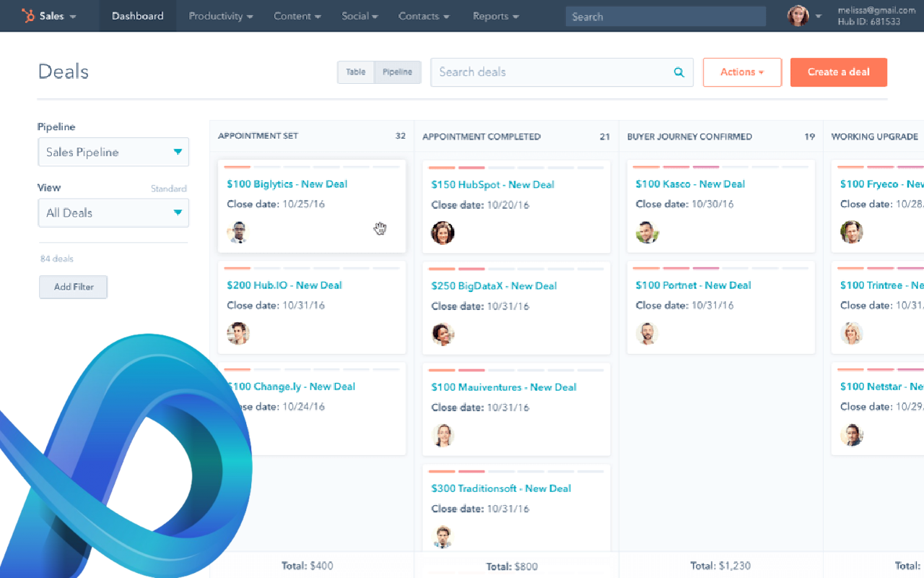
Task: Open the Sales Pipeline dropdown
Action: [x=113, y=152]
